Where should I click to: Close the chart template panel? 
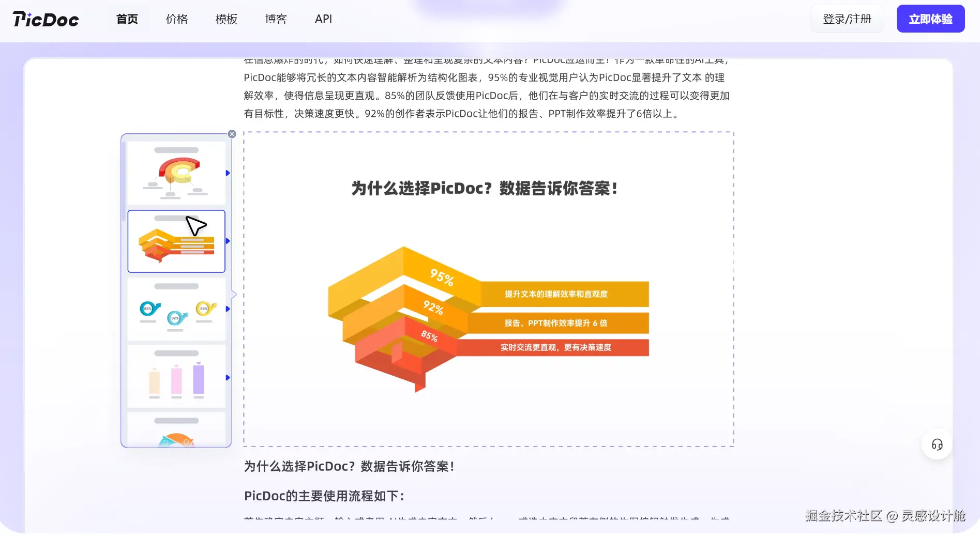click(x=232, y=134)
